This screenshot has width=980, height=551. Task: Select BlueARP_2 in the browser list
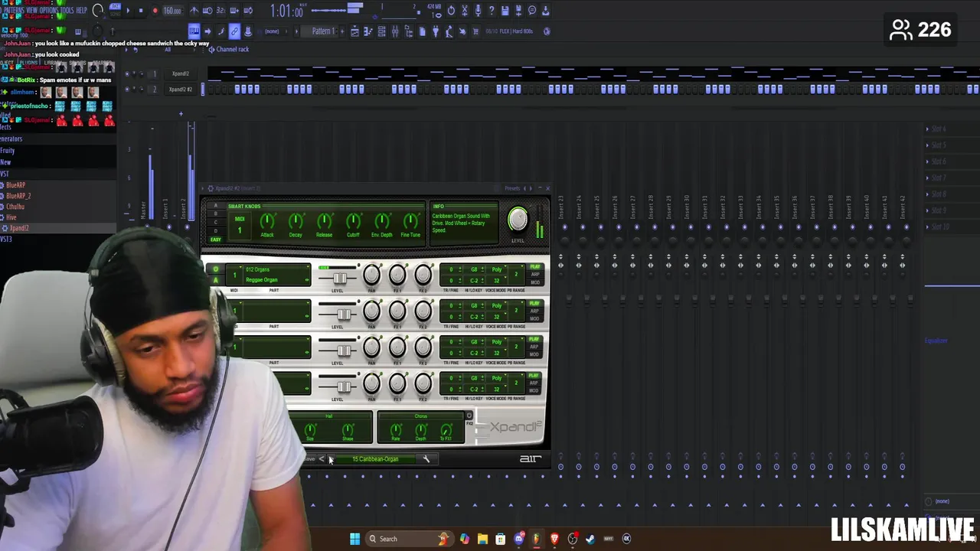point(18,196)
